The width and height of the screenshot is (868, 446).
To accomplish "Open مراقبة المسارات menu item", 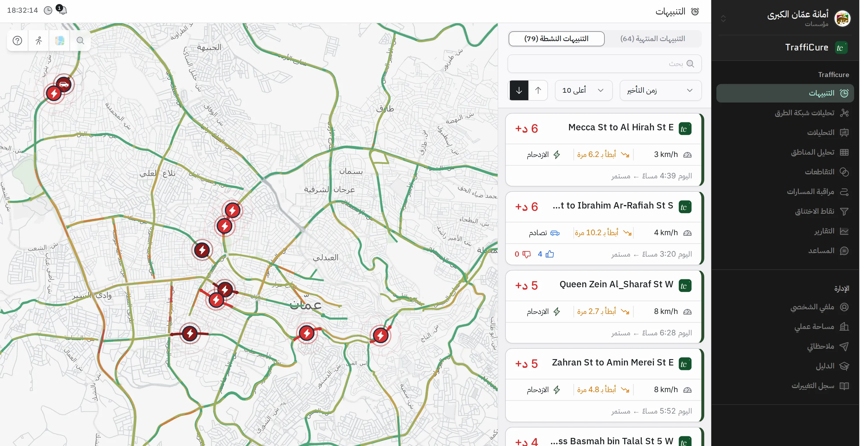I will pos(785,192).
